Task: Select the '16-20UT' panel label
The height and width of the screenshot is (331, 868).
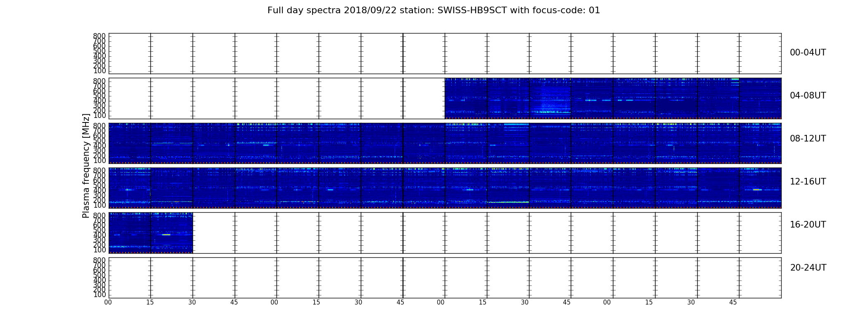Action: pos(808,225)
